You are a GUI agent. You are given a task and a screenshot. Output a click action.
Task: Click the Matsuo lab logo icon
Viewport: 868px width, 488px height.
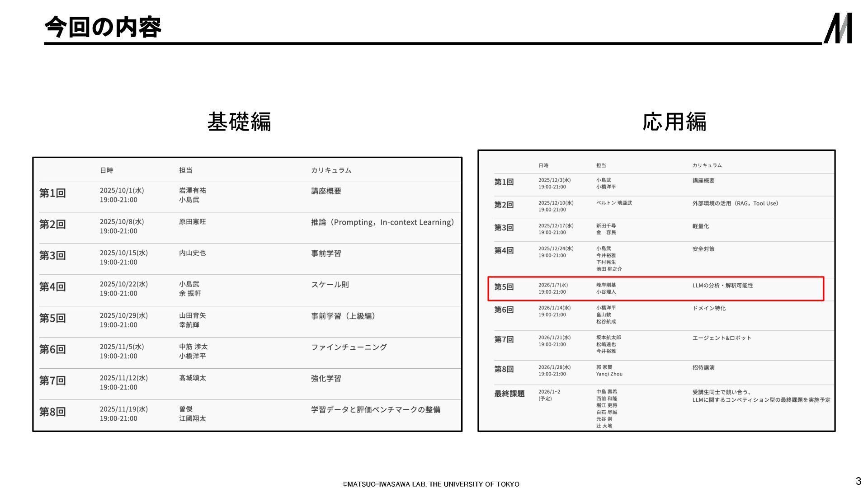(838, 28)
